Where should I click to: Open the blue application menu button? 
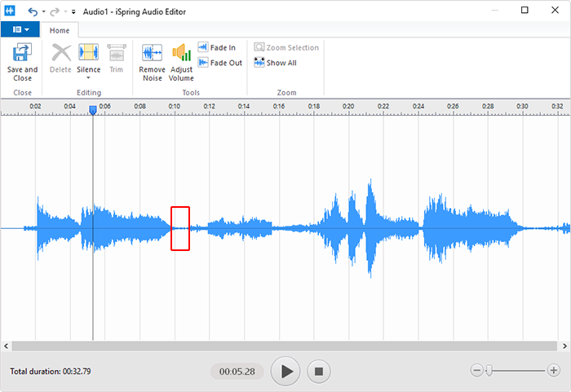coord(20,29)
